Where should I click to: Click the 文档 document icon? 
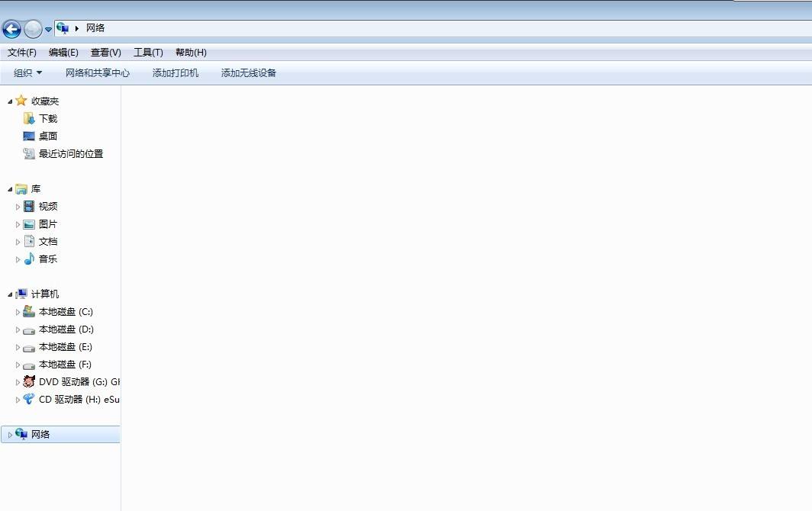point(29,241)
